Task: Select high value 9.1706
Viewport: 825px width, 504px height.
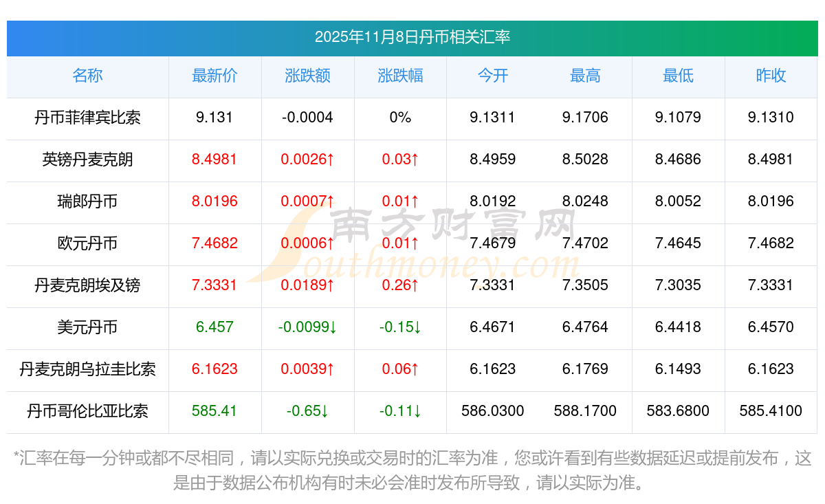Action: pos(585,118)
